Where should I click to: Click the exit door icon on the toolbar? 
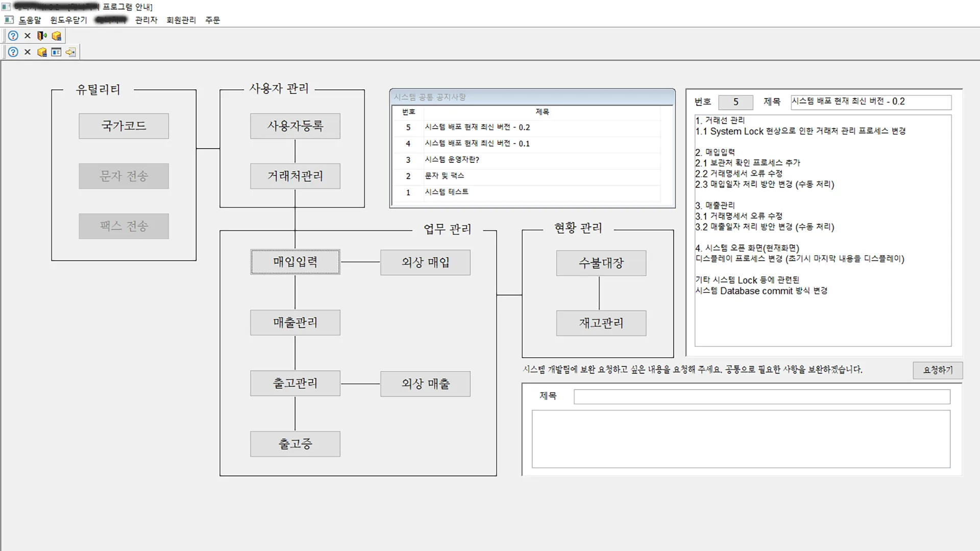[42, 36]
